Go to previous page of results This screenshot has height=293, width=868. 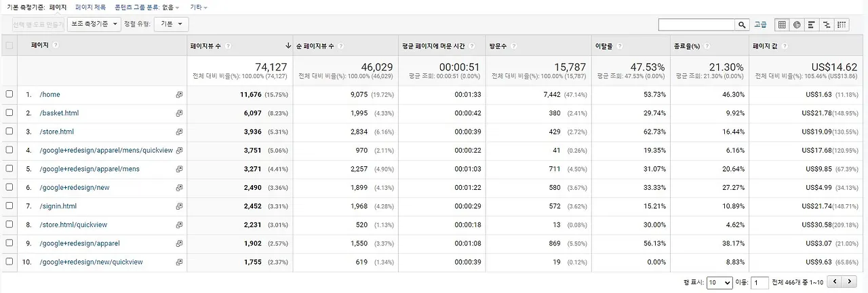pyautogui.click(x=835, y=281)
